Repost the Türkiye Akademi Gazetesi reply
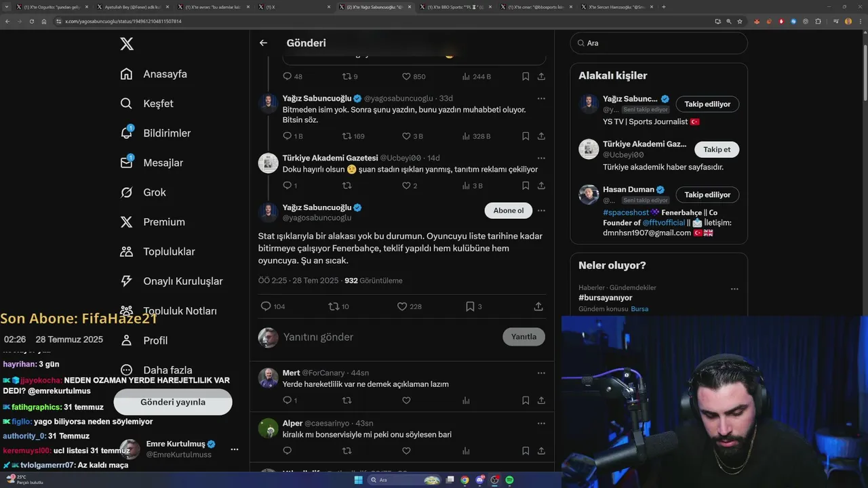This screenshot has width=868, height=488. (x=347, y=186)
